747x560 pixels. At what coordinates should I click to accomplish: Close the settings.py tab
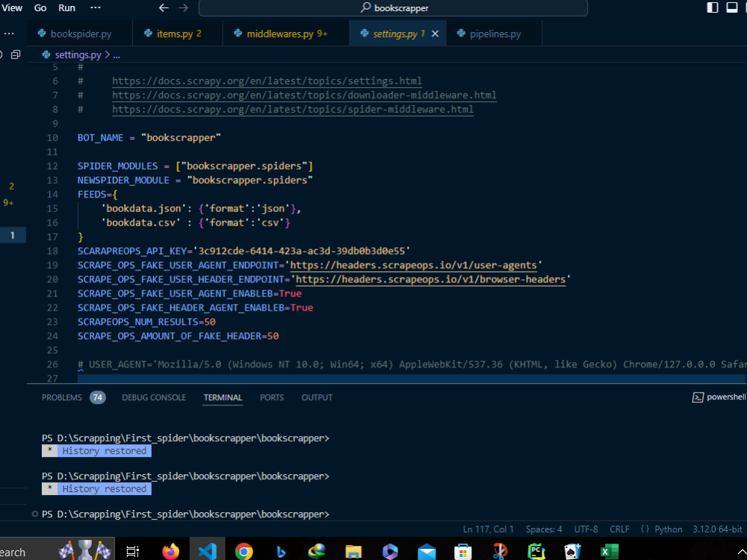435,34
